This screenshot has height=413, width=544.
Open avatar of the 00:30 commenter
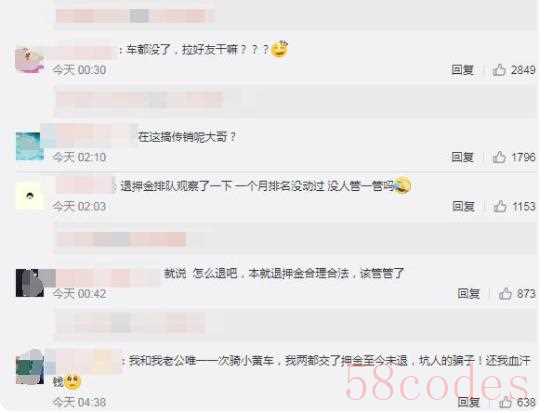point(30,59)
